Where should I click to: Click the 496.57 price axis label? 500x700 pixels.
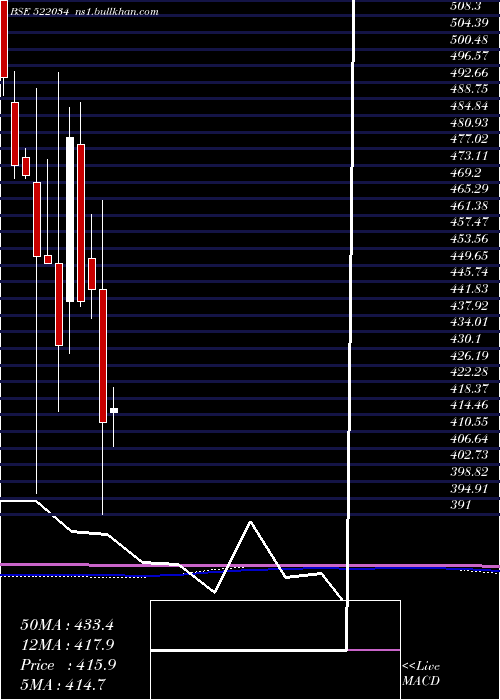click(x=469, y=56)
